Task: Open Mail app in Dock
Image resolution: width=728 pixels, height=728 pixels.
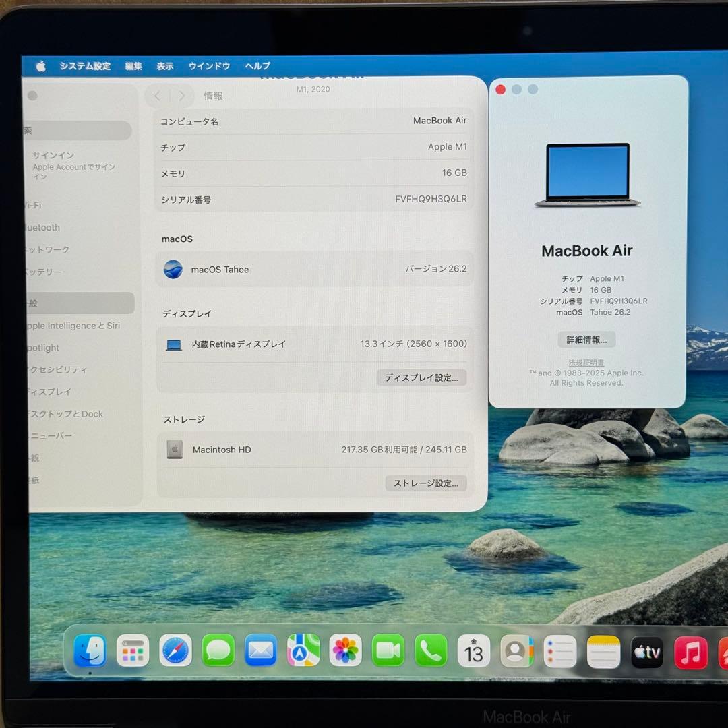Action: [x=261, y=650]
